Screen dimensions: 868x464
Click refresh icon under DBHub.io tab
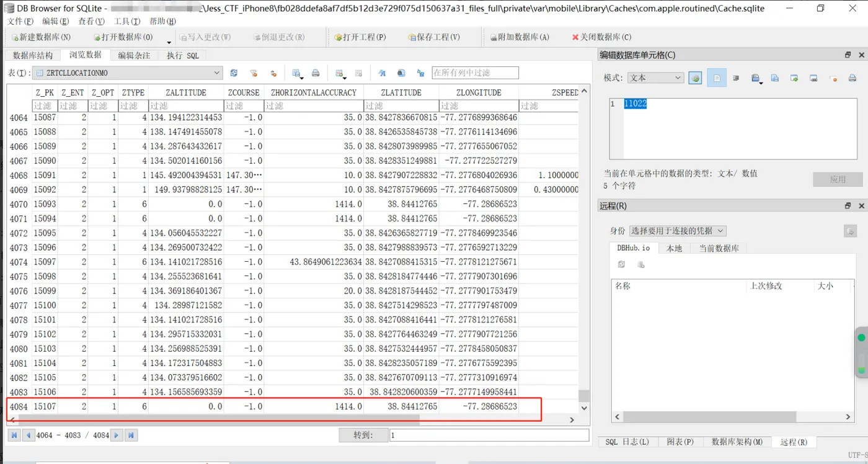tap(621, 265)
